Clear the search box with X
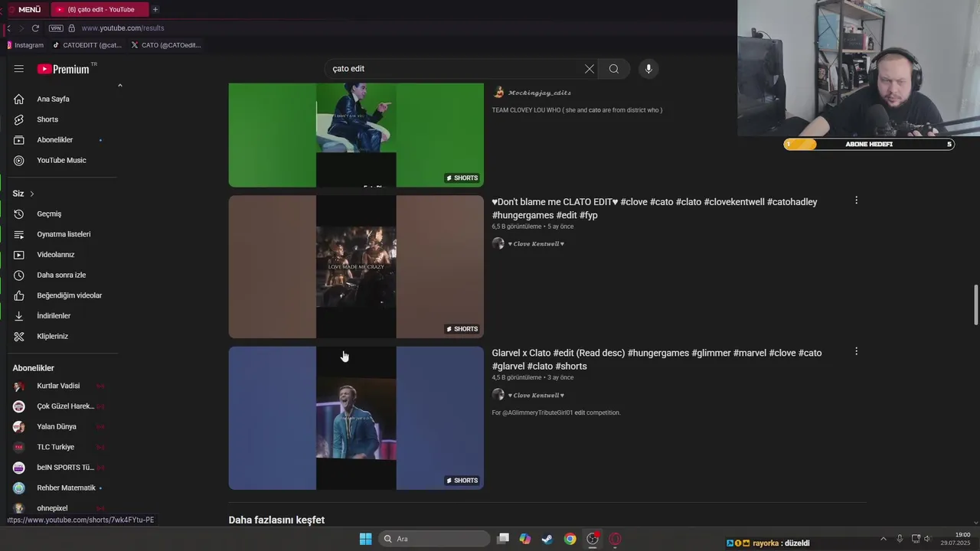The width and height of the screenshot is (980, 551). click(x=589, y=69)
